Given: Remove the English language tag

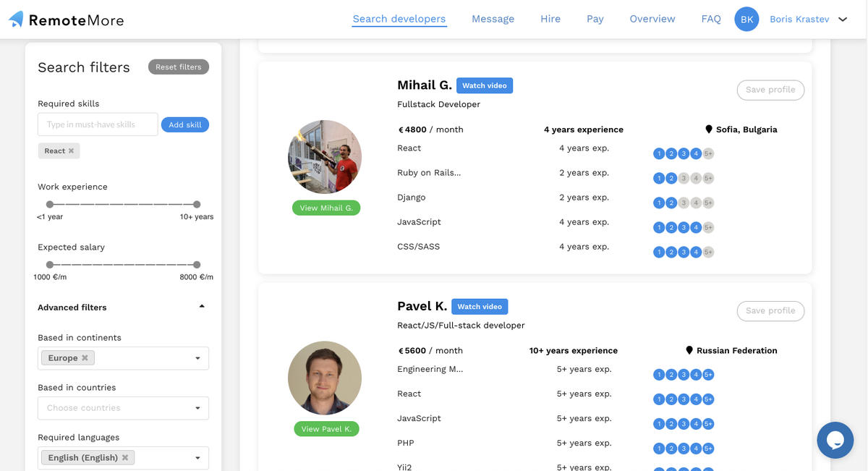Looking at the screenshot, I should 125,458.
